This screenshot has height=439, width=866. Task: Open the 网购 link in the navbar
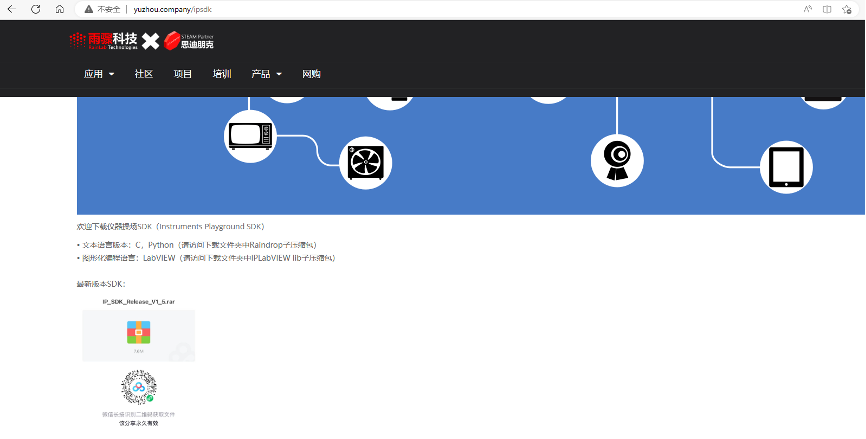coord(311,74)
